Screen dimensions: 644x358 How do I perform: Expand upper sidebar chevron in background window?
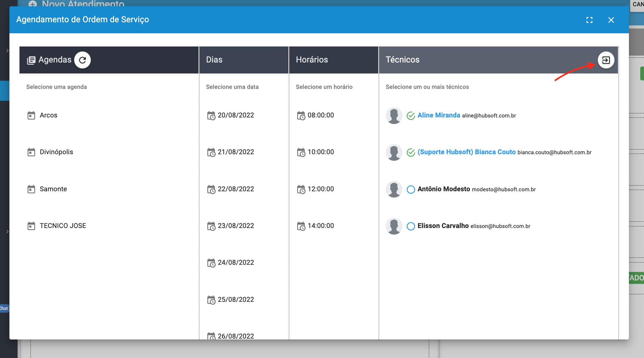pyautogui.click(x=8, y=51)
